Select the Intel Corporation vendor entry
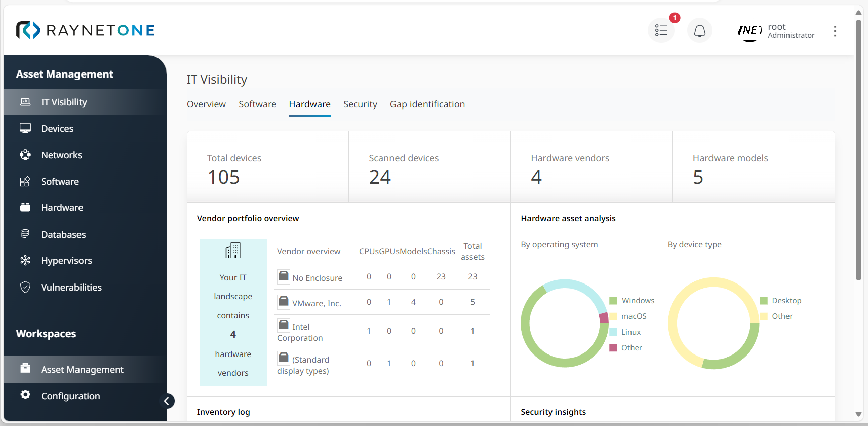868x426 pixels. (300, 332)
